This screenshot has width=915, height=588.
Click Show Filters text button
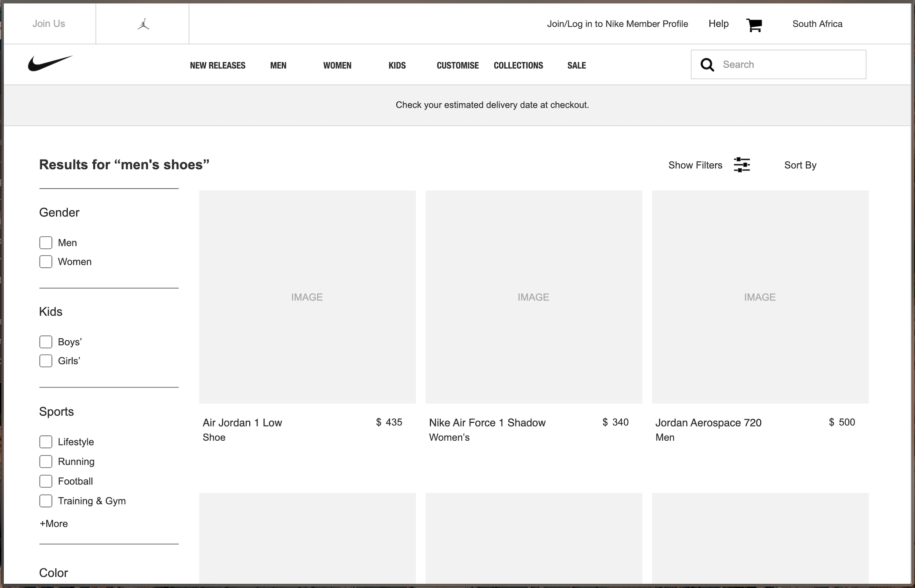coord(695,165)
